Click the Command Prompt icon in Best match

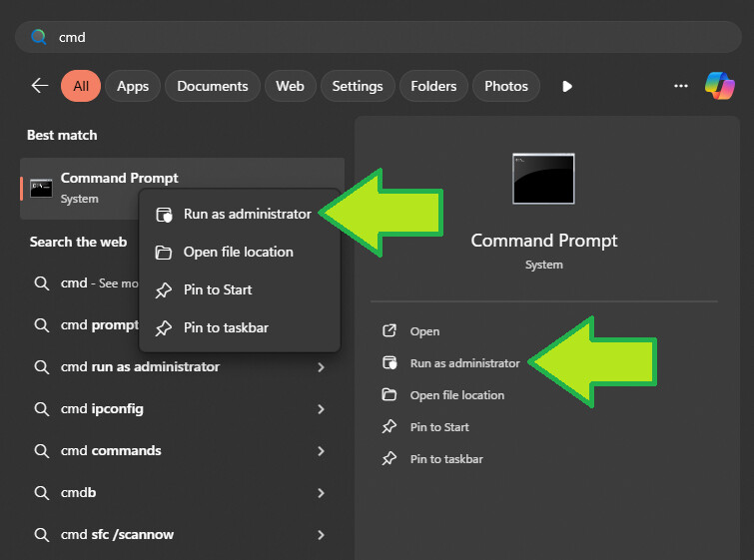(41, 189)
